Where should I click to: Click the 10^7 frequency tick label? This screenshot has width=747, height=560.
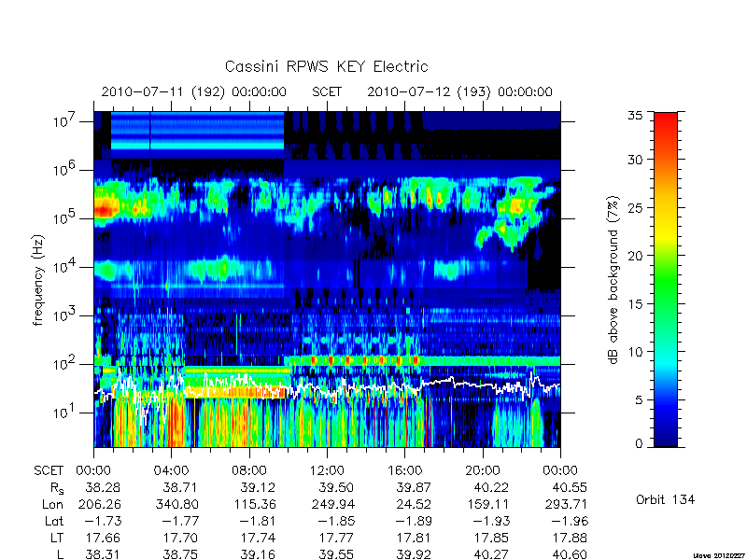(65, 120)
